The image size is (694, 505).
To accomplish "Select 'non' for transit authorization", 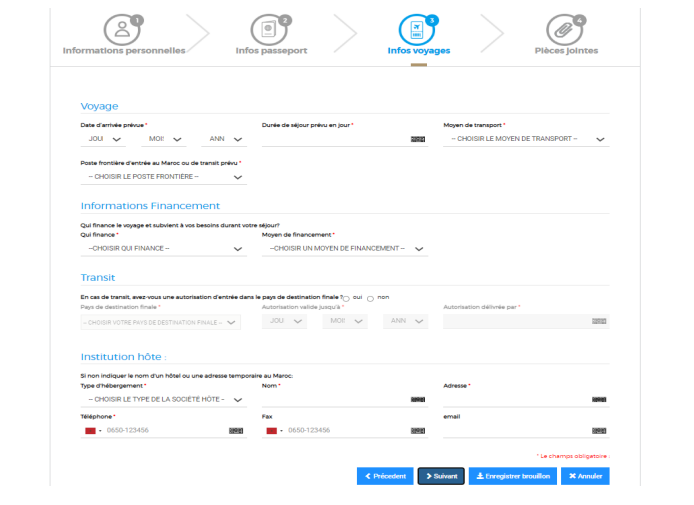I will (x=371, y=298).
